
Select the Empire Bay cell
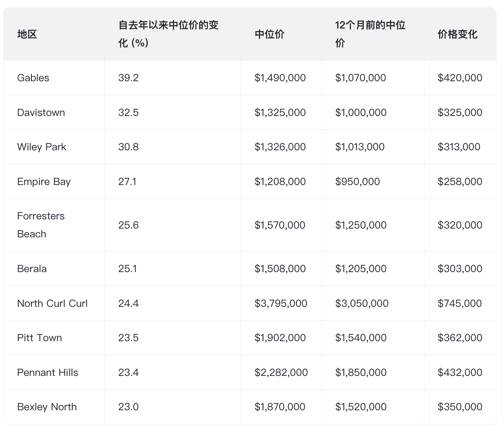pyautogui.click(x=44, y=182)
